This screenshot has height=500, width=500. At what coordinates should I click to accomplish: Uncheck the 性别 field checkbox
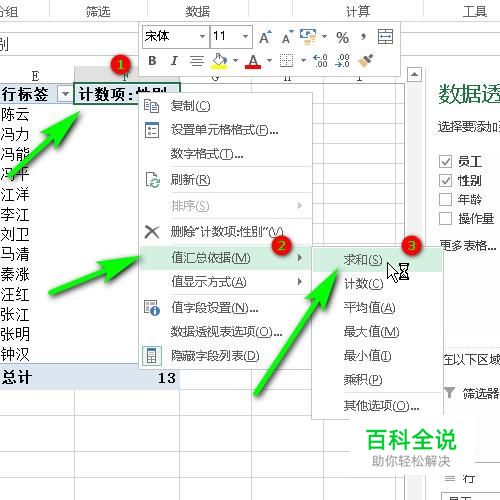[445, 181]
